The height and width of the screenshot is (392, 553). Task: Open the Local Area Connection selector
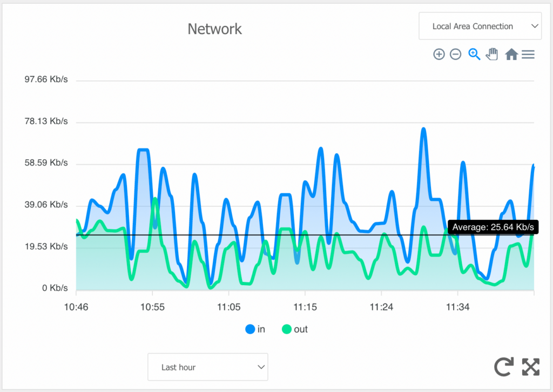pos(480,25)
